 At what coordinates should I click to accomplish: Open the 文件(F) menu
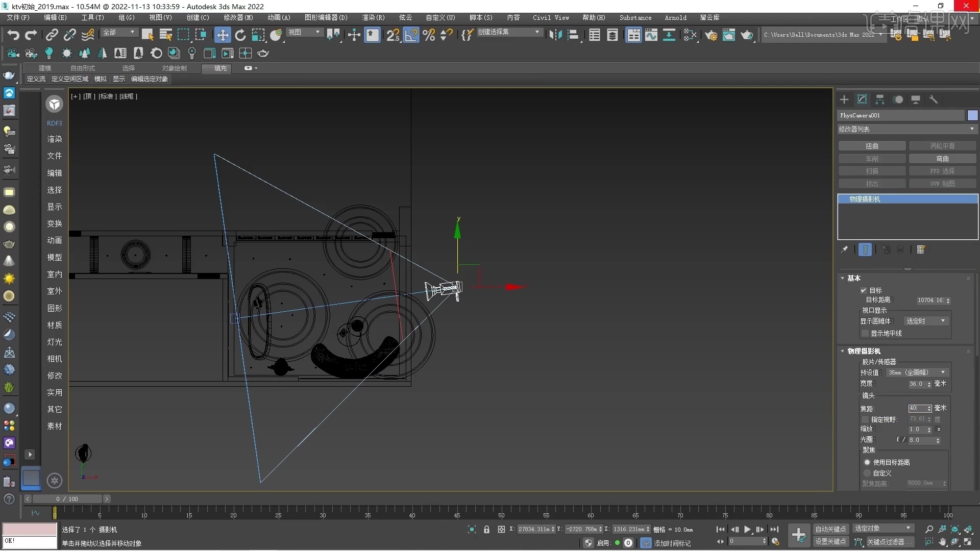(18, 17)
